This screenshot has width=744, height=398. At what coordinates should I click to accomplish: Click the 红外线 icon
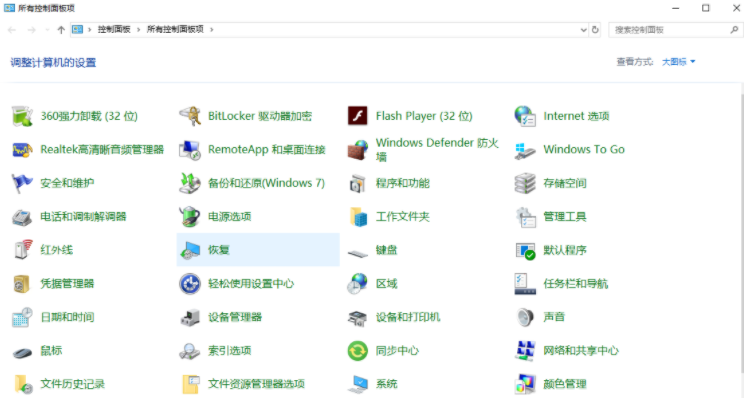(x=22, y=250)
